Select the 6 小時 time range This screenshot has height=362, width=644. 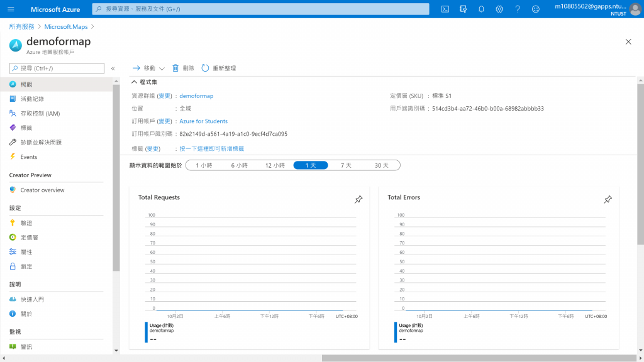point(240,165)
